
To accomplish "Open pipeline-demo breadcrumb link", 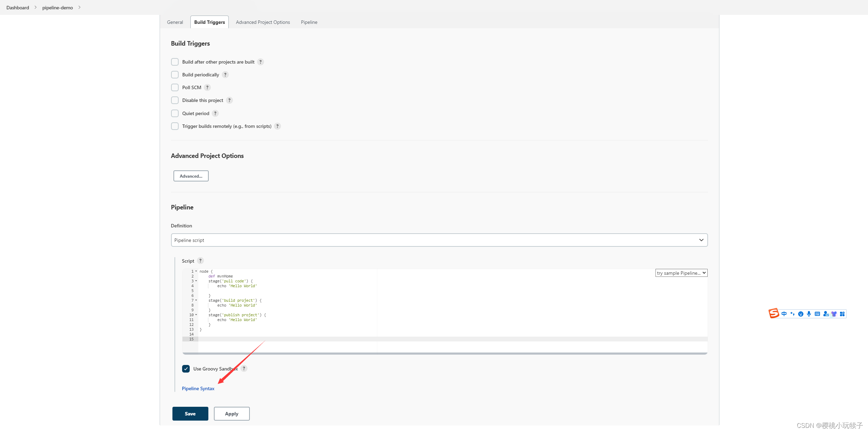I will [x=58, y=8].
